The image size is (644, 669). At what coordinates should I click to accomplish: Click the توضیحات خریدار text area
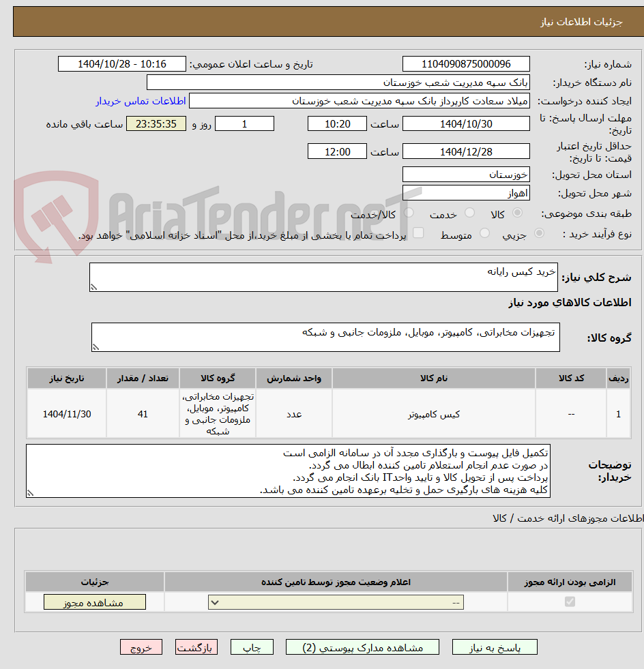click(288, 471)
